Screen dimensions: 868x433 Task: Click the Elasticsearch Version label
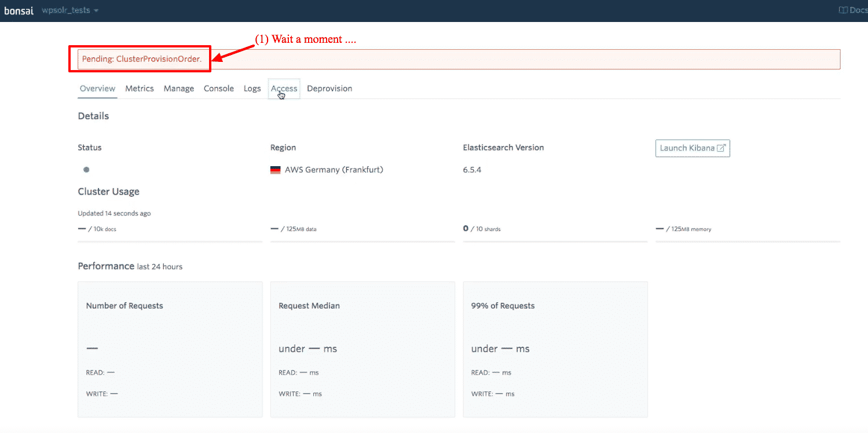pyautogui.click(x=503, y=148)
